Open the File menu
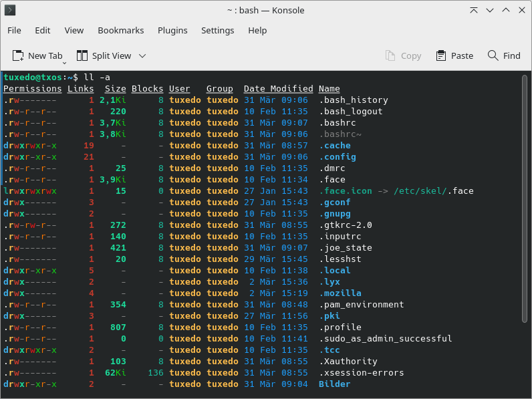532x399 pixels. click(x=14, y=31)
